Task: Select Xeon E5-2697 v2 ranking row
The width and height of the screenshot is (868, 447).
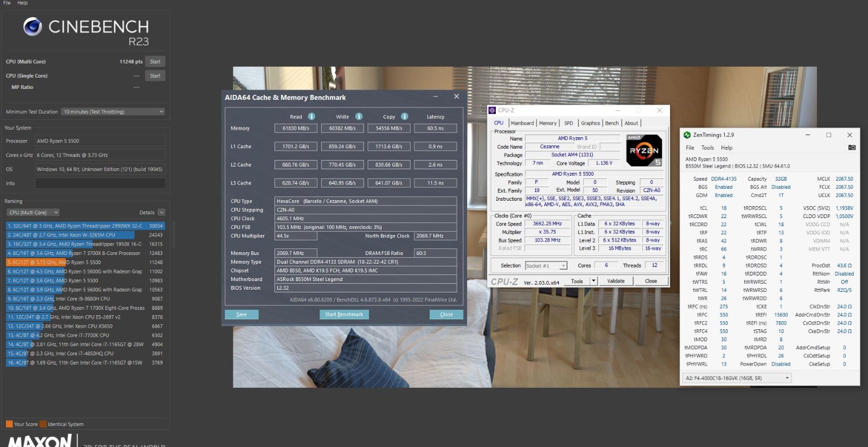Action: point(85,317)
